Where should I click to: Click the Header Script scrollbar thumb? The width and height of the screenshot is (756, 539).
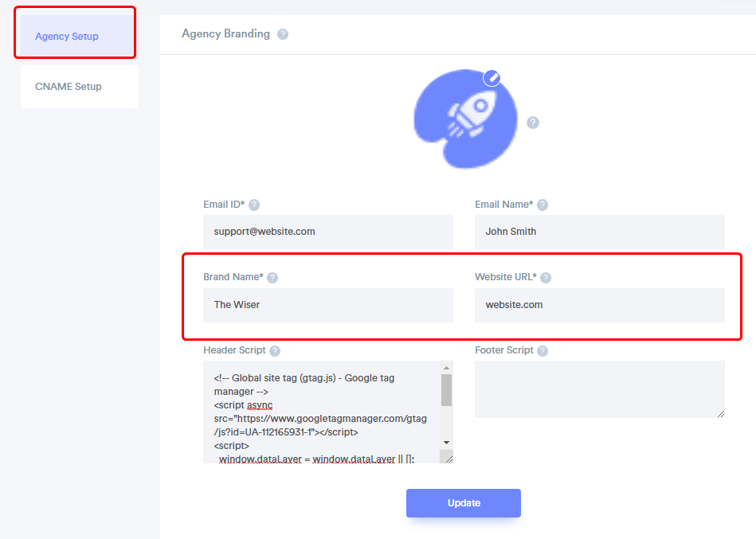[446, 390]
